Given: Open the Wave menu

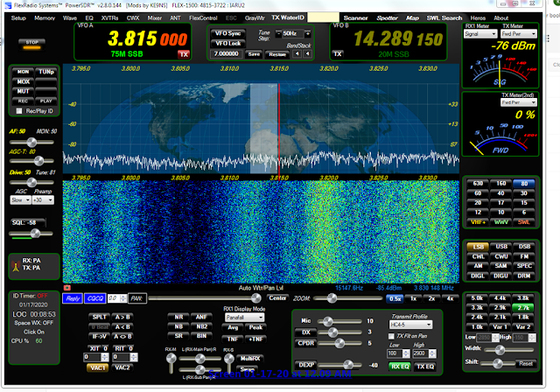Looking at the screenshot, I should click(x=70, y=17).
